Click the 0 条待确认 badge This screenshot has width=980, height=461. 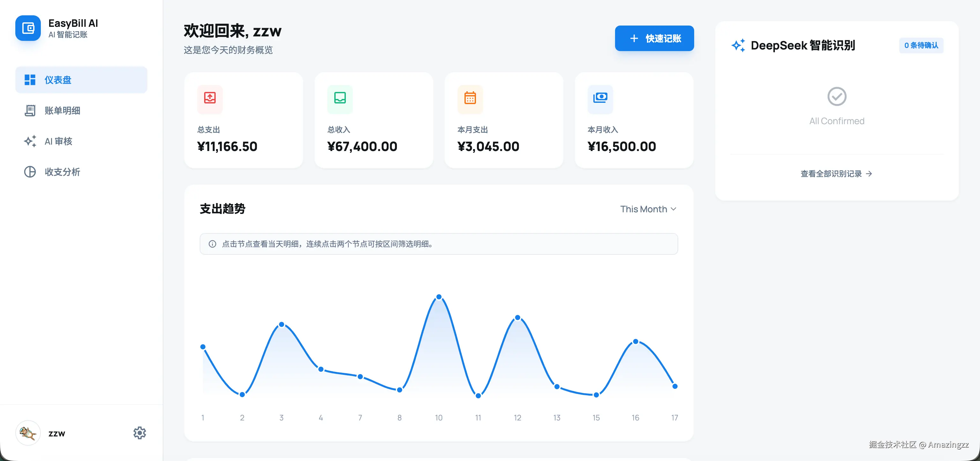click(921, 46)
